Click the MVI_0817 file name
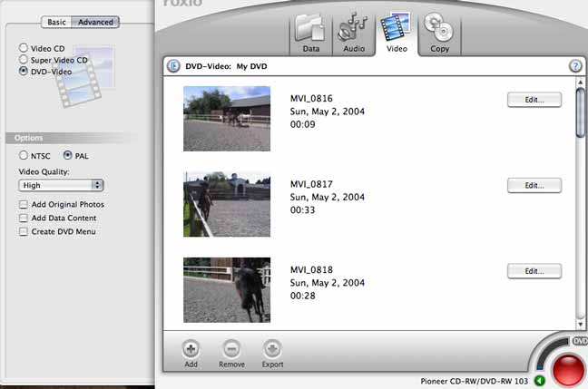588x389 pixels. tap(311, 184)
